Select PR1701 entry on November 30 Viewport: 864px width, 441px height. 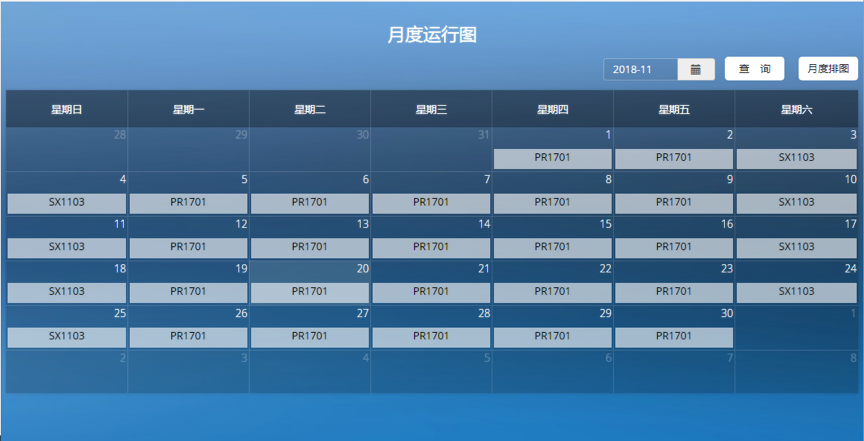click(x=674, y=337)
